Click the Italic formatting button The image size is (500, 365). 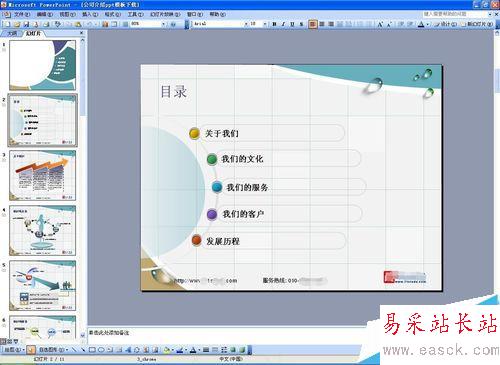[283, 24]
